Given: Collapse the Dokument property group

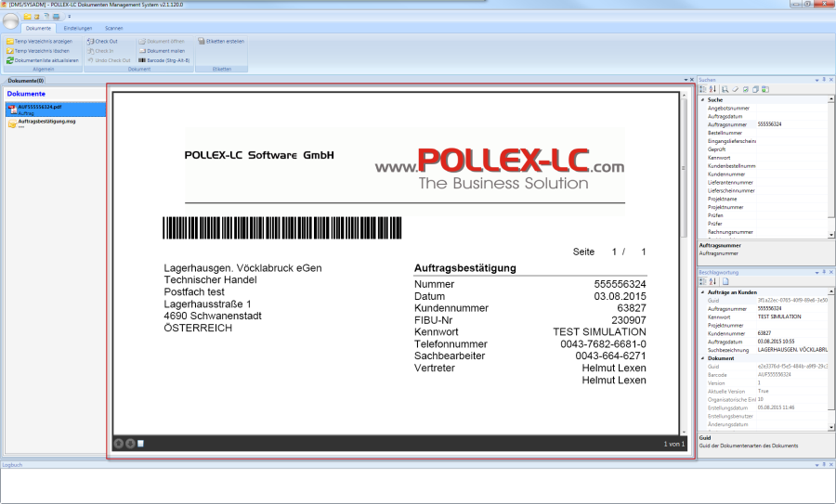Looking at the screenshot, I should [702, 357].
